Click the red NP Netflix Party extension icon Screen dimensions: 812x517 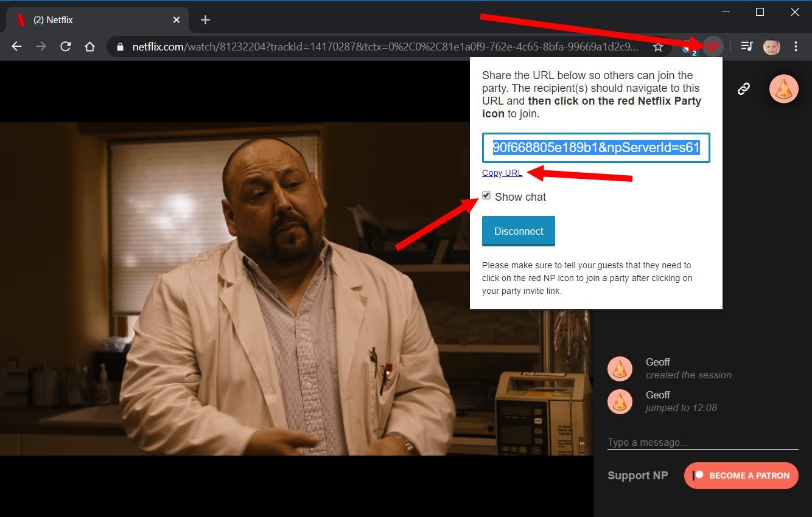(x=712, y=46)
